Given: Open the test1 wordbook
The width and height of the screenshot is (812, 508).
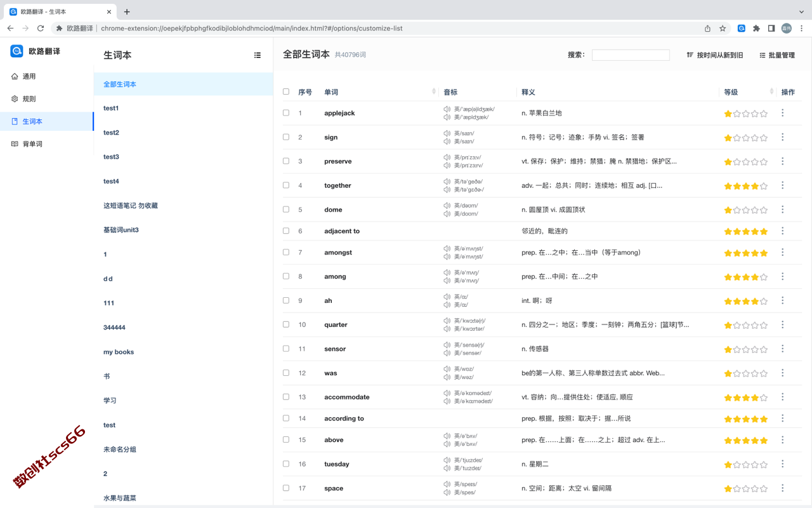Looking at the screenshot, I should click(183, 109).
